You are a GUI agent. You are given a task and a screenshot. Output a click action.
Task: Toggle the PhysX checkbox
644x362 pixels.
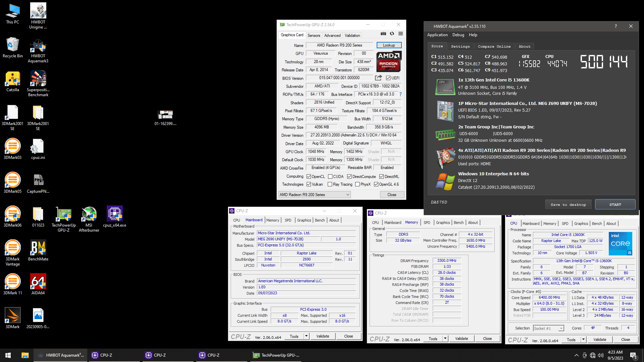point(357,184)
